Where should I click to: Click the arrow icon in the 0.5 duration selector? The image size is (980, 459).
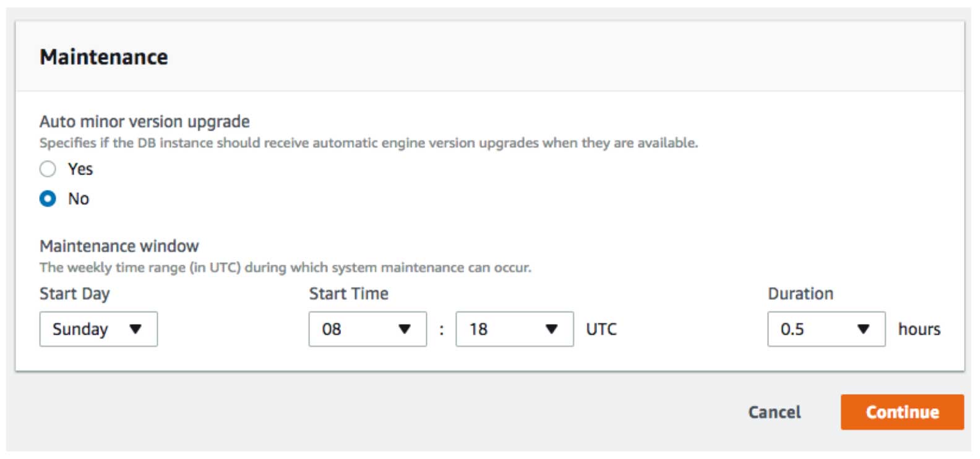(x=863, y=329)
